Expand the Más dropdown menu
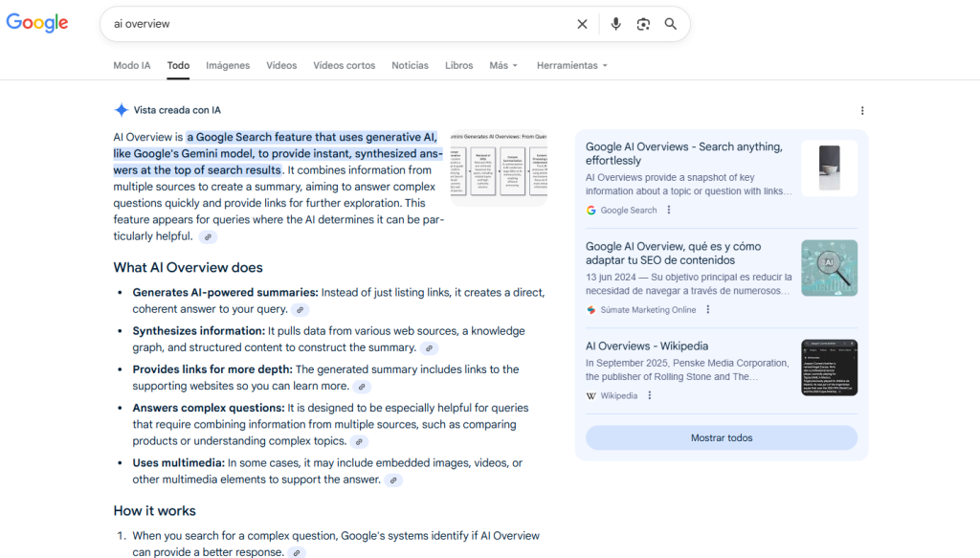The height and width of the screenshot is (558, 980). point(502,66)
